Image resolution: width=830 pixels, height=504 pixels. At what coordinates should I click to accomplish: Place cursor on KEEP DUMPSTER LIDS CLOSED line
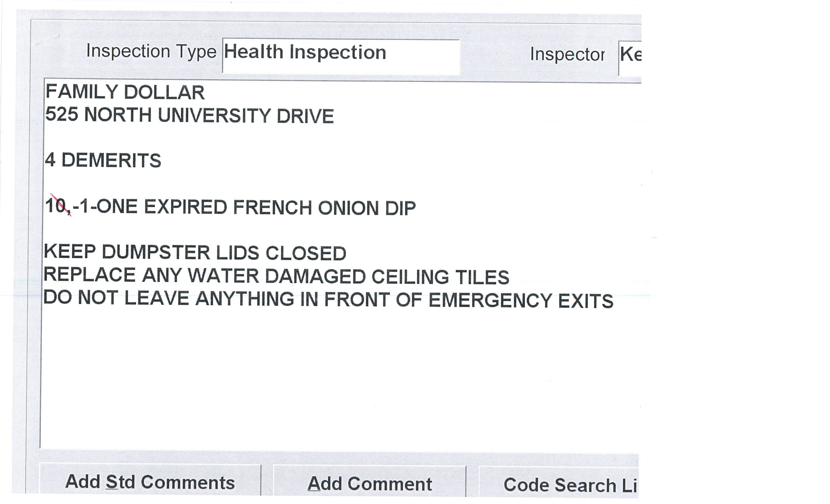pyautogui.click(x=194, y=253)
